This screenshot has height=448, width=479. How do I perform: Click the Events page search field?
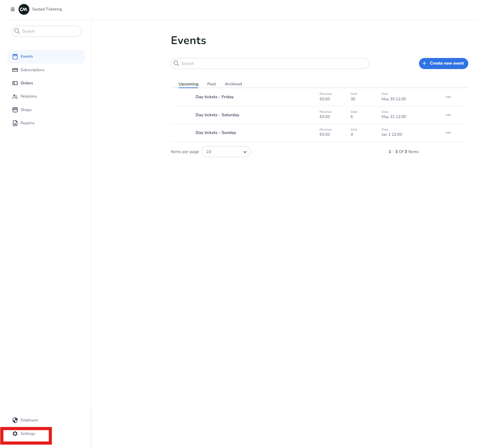270,64
